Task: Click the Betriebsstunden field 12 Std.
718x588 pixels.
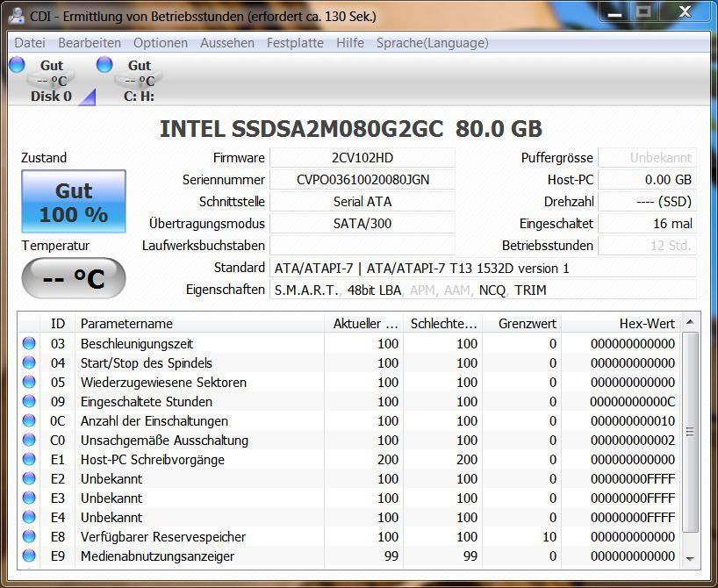Action: pyautogui.click(x=648, y=246)
